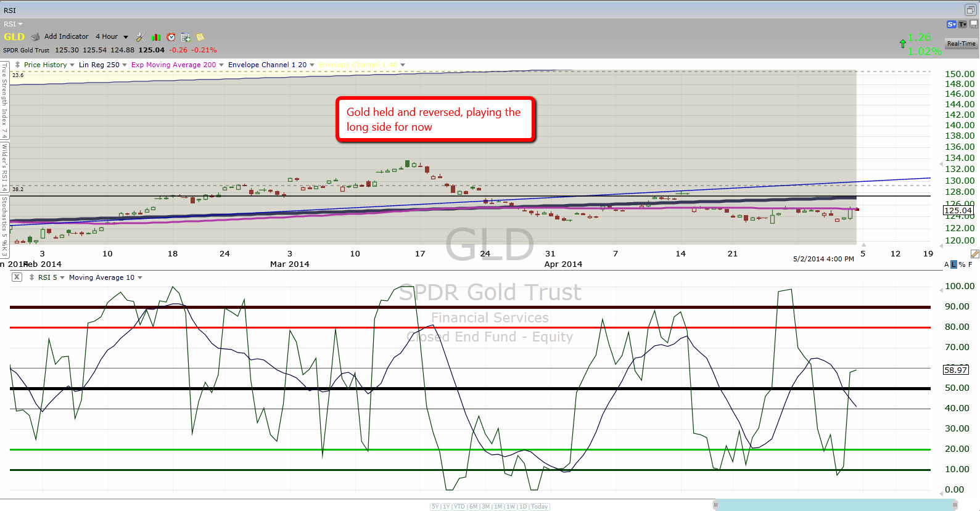Image resolution: width=980 pixels, height=511 pixels.
Task: Select the 5Y time range
Action: [x=435, y=507]
